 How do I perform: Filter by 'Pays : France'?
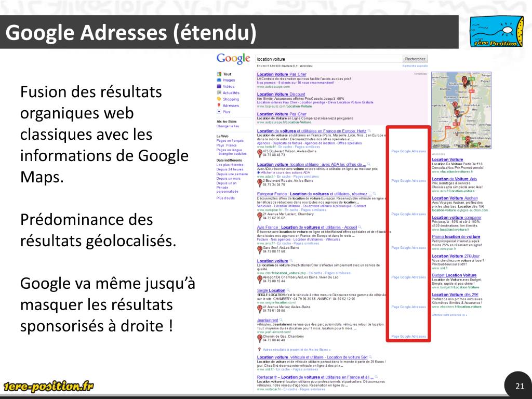click(x=227, y=145)
